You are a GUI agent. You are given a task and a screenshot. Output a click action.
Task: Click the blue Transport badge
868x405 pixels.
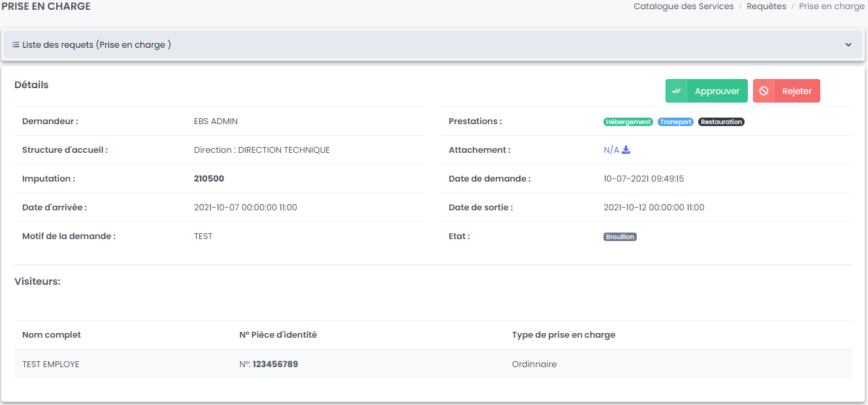click(x=675, y=122)
